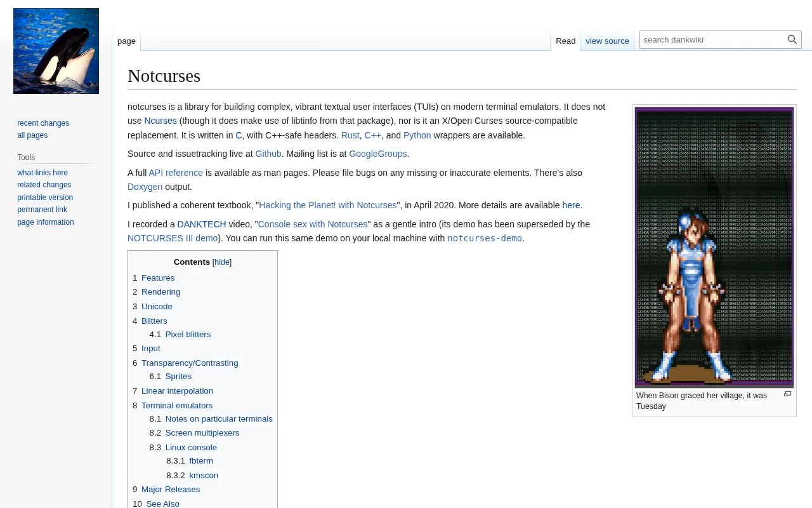
Task: Click the orca wiki logo
Action: [56, 51]
